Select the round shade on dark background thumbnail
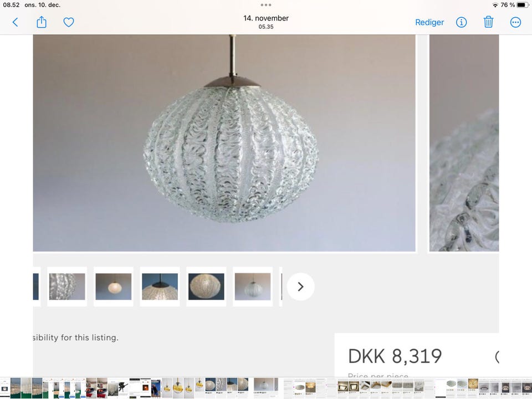 coord(206,287)
